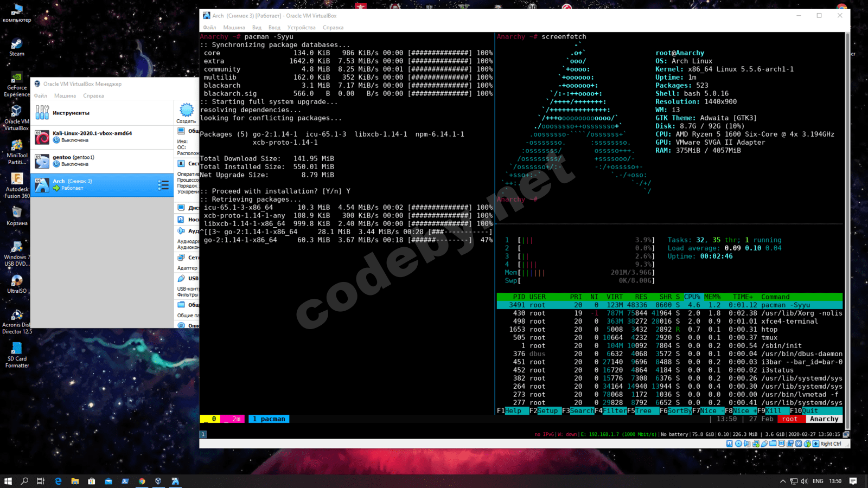Select Инструменты in VirtualBox Manager
This screenshot has width=868, height=488.
point(102,113)
